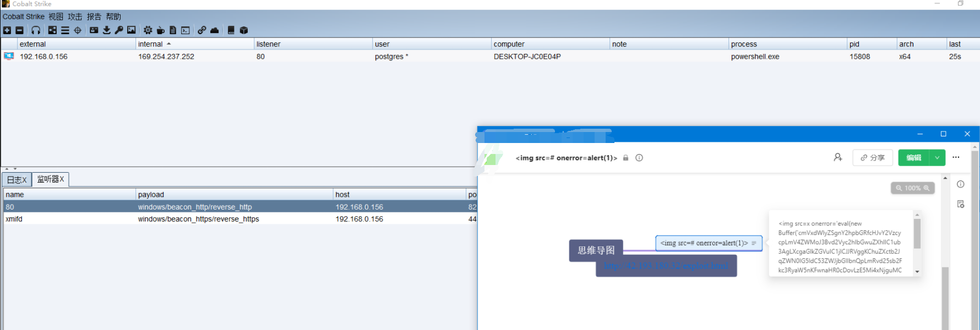
Task: Click the external column header
Action: 76,44
